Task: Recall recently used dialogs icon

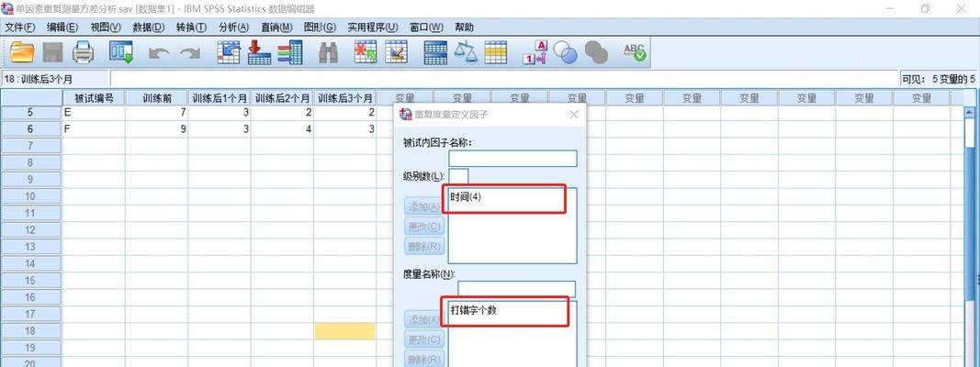Action: [x=120, y=52]
